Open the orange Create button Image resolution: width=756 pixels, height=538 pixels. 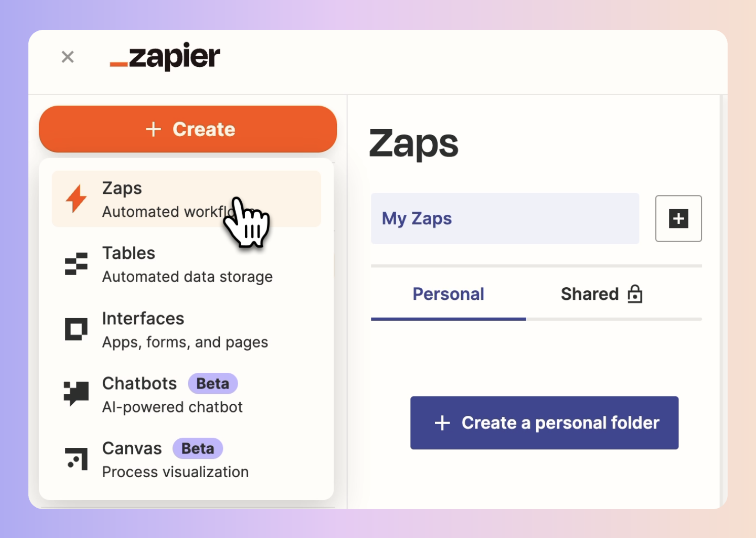coord(188,129)
